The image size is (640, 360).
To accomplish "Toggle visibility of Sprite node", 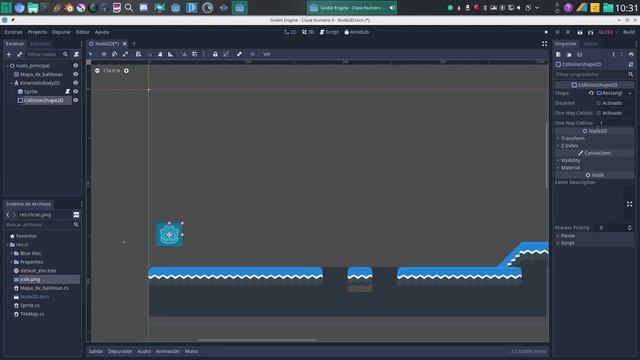I will (76, 91).
